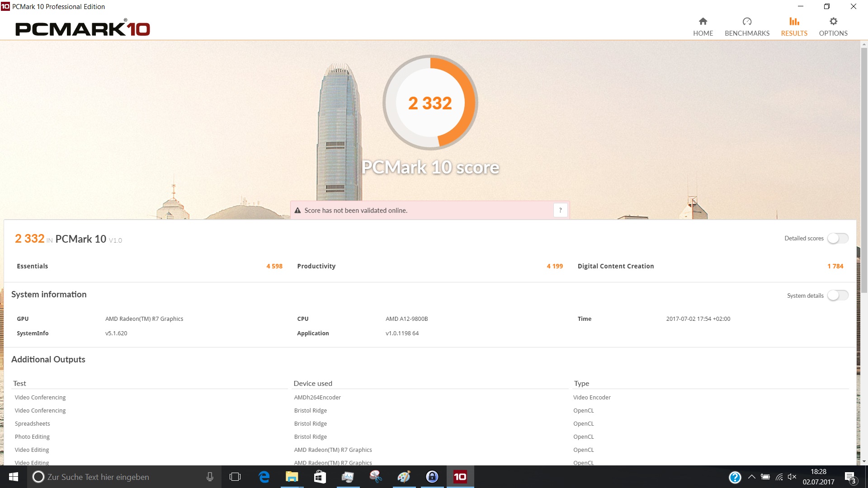Click the Task View icon
This screenshot has width=868, height=488.
coord(235,477)
